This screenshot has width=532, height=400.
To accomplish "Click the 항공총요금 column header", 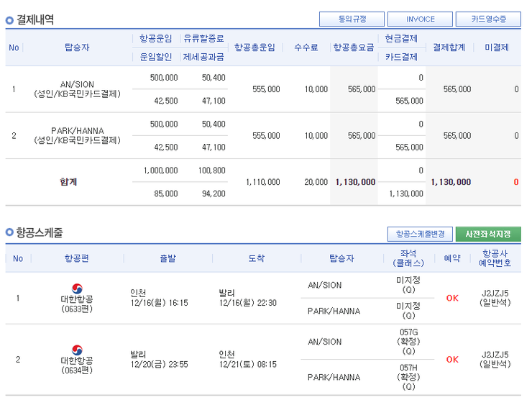I will [x=353, y=47].
